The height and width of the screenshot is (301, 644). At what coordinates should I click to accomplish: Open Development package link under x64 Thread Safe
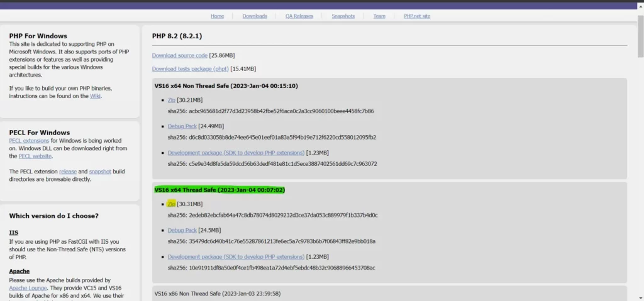coord(236,256)
